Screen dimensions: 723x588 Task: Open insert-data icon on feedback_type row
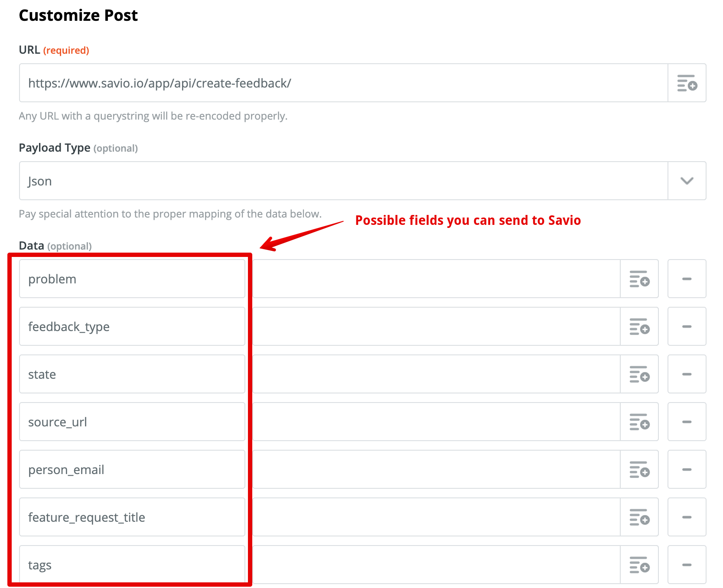click(x=639, y=326)
